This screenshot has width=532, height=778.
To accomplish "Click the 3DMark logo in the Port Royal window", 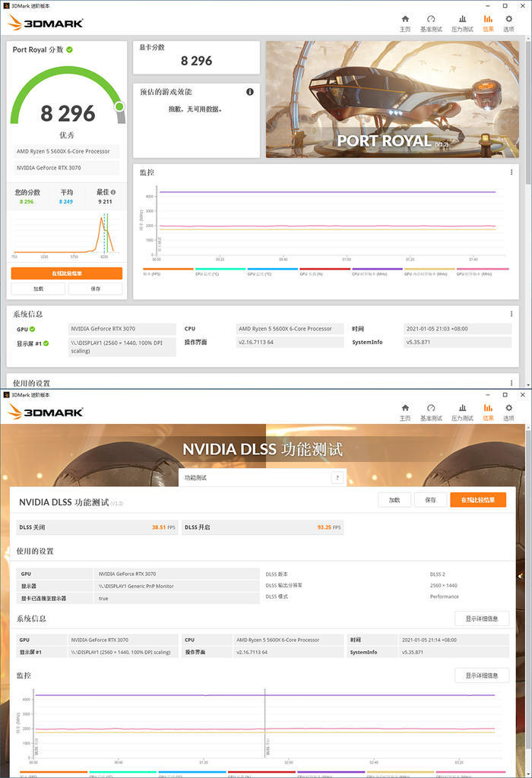I will pos(46,23).
